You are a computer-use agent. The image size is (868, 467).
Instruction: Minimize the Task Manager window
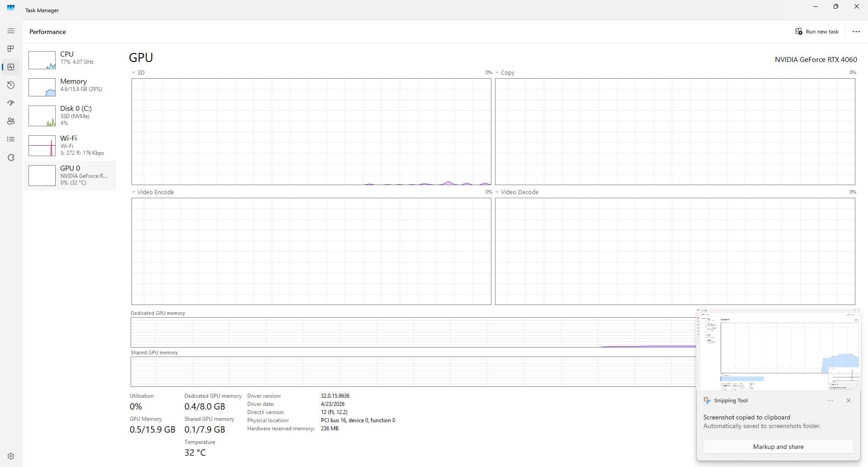pyautogui.click(x=816, y=6)
